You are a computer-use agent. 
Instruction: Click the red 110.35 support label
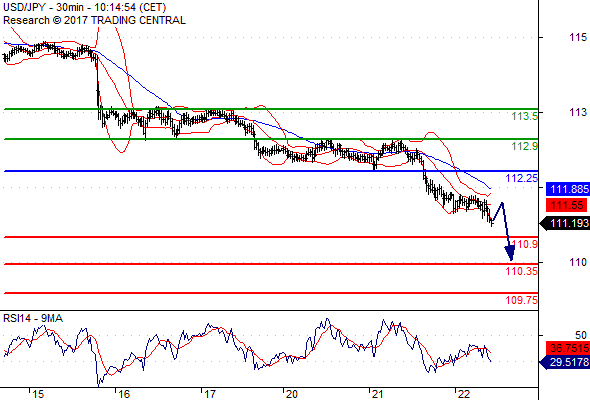point(522,271)
